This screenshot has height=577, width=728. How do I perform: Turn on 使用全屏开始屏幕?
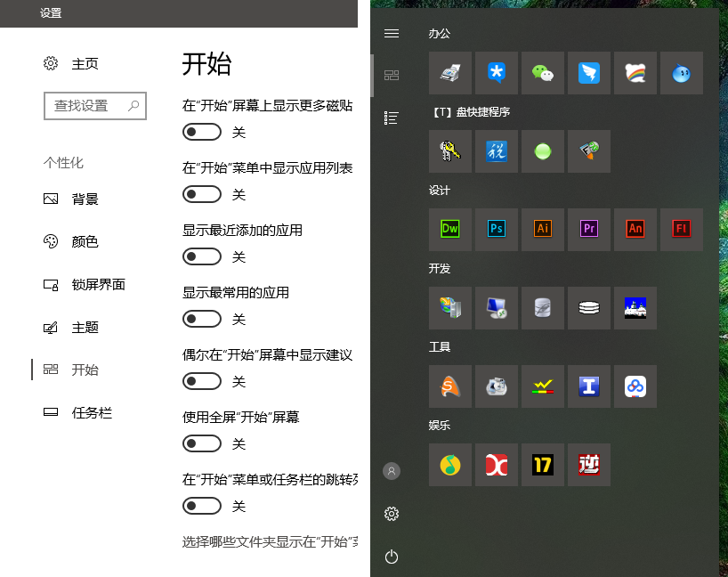coord(201,443)
